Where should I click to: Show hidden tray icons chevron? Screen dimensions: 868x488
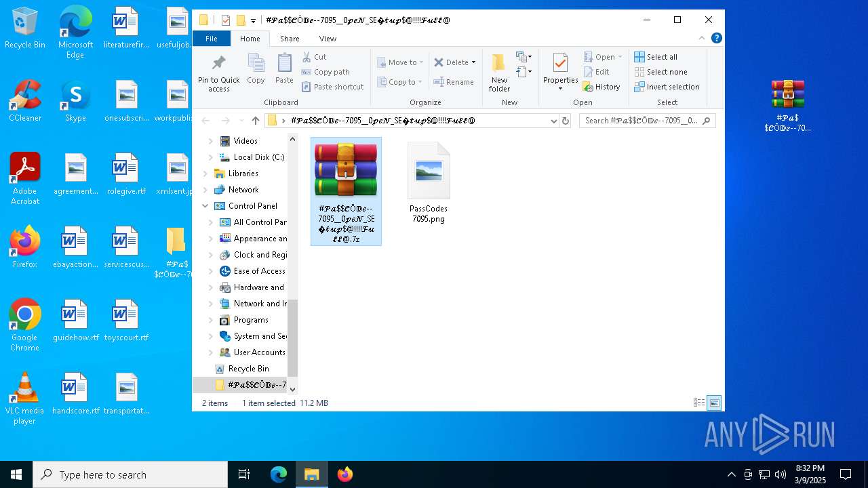click(x=731, y=474)
